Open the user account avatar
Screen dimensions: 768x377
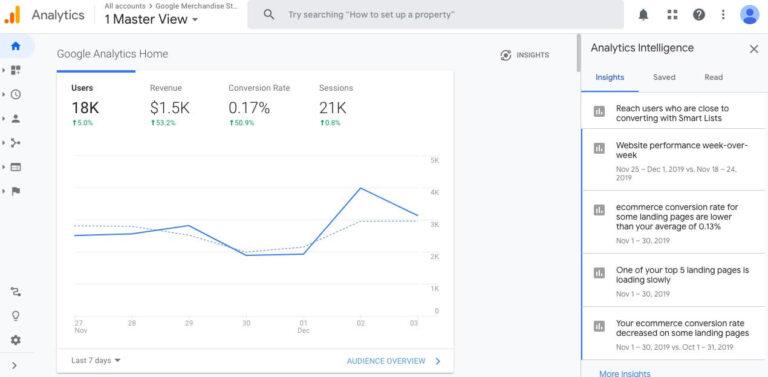tap(749, 15)
